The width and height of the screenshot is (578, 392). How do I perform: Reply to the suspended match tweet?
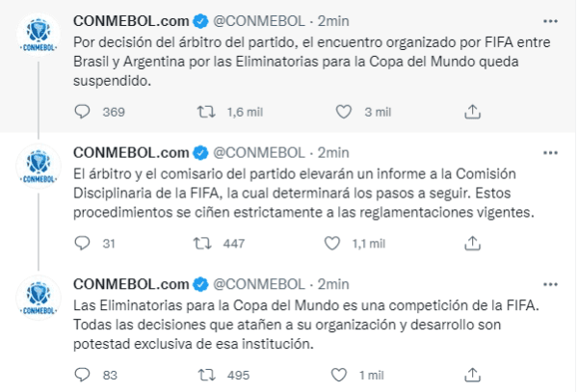[x=82, y=112]
